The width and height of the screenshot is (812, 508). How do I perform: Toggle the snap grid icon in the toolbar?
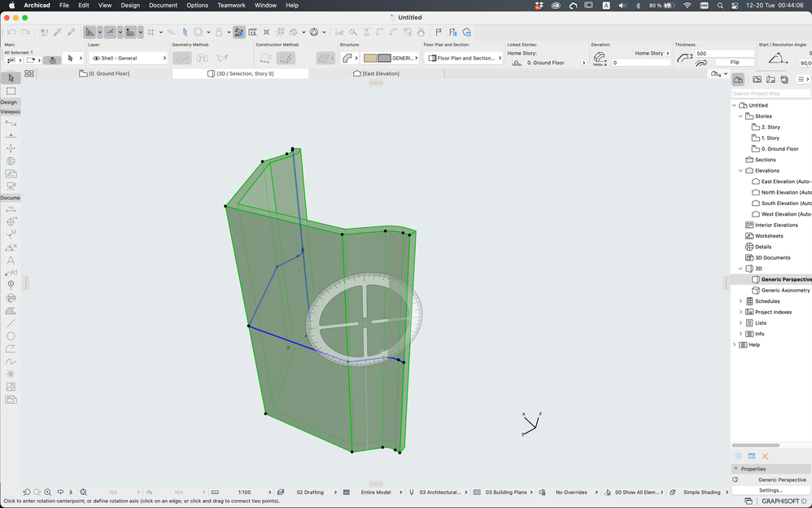[x=151, y=32]
